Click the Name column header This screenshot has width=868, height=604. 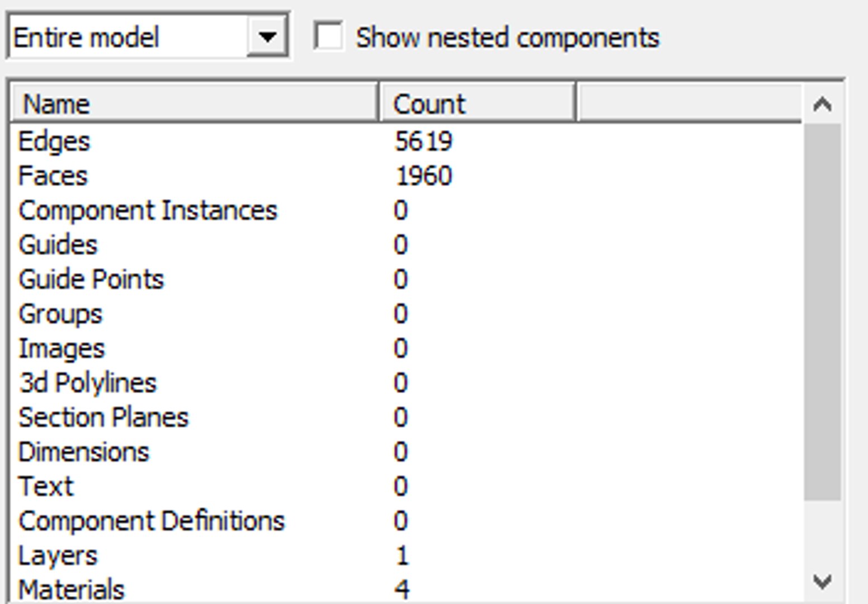pos(194,103)
